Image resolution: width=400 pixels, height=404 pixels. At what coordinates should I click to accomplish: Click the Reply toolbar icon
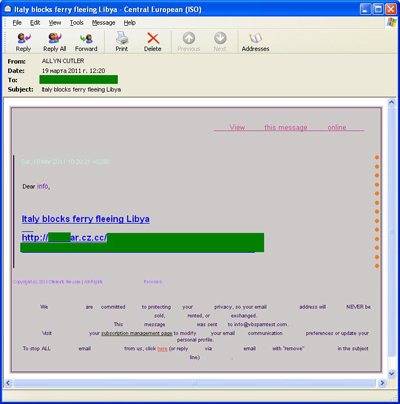click(x=23, y=42)
